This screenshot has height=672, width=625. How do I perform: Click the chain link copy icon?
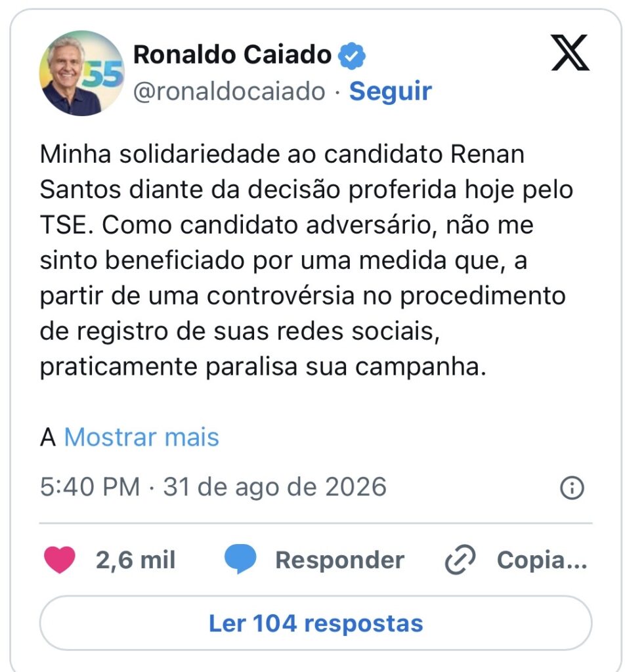[460, 559]
